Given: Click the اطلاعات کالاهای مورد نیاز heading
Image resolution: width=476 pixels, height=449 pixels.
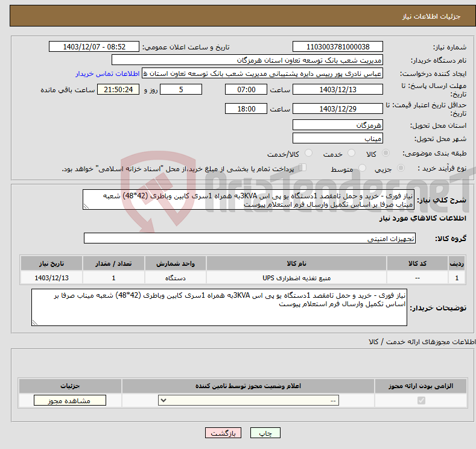Looking at the screenshot, I should point(422,218).
